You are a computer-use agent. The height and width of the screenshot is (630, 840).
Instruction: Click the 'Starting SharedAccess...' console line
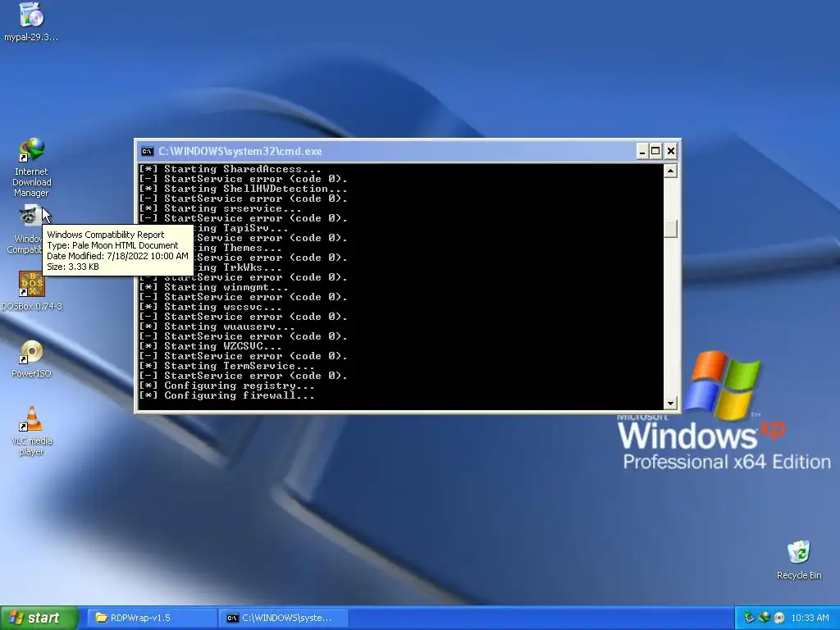[x=230, y=169]
